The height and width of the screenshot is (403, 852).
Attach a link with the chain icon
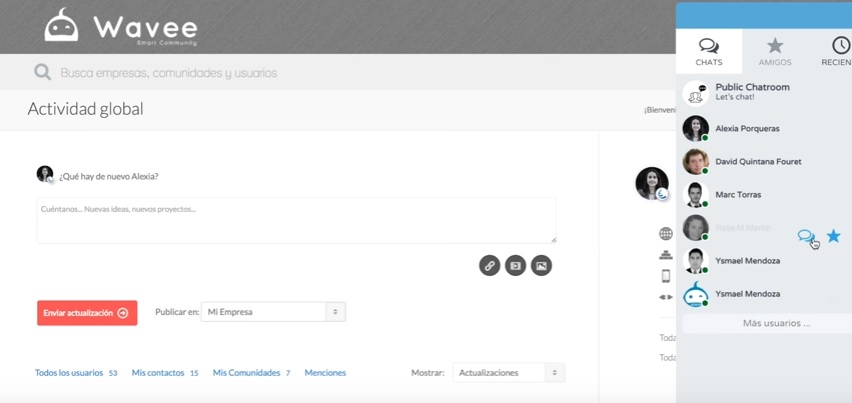[489, 266]
